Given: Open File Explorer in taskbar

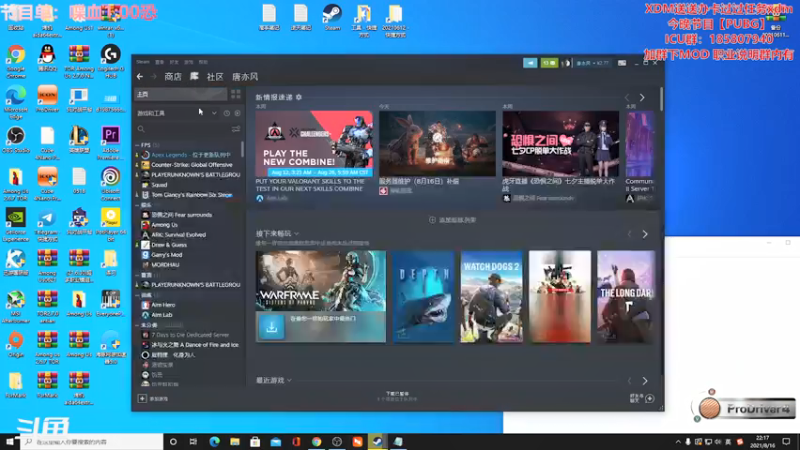Looking at the screenshot, I should [235, 441].
